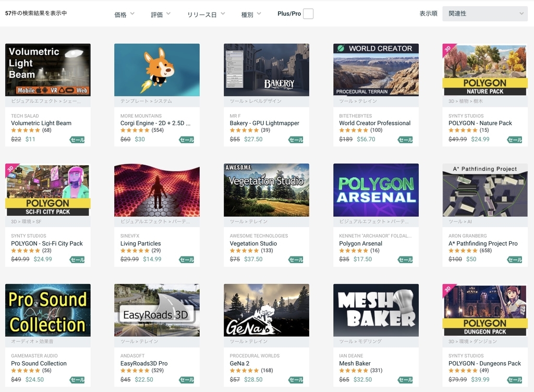Click the POLYGON - Sci-Fi City Pack title
The height and width of the screenshot is (392, 534).
(46, 243)
